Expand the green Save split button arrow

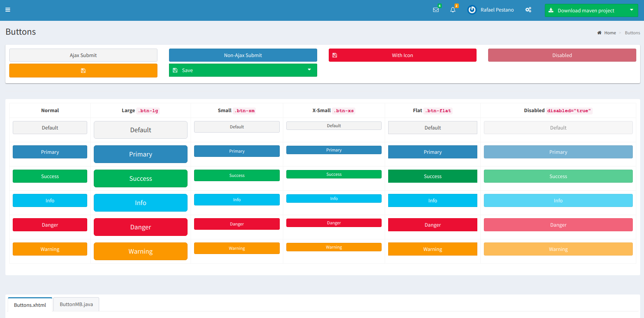pyautogui.click(x=309, y=70)
